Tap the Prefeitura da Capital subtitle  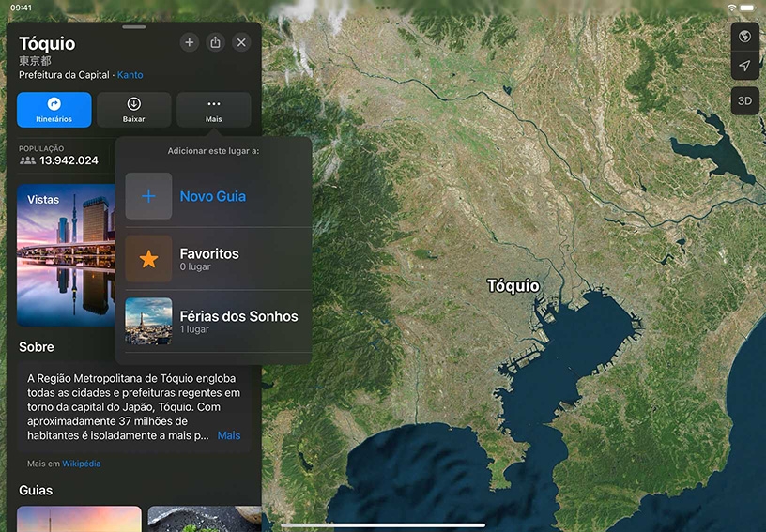pos(64,75)
